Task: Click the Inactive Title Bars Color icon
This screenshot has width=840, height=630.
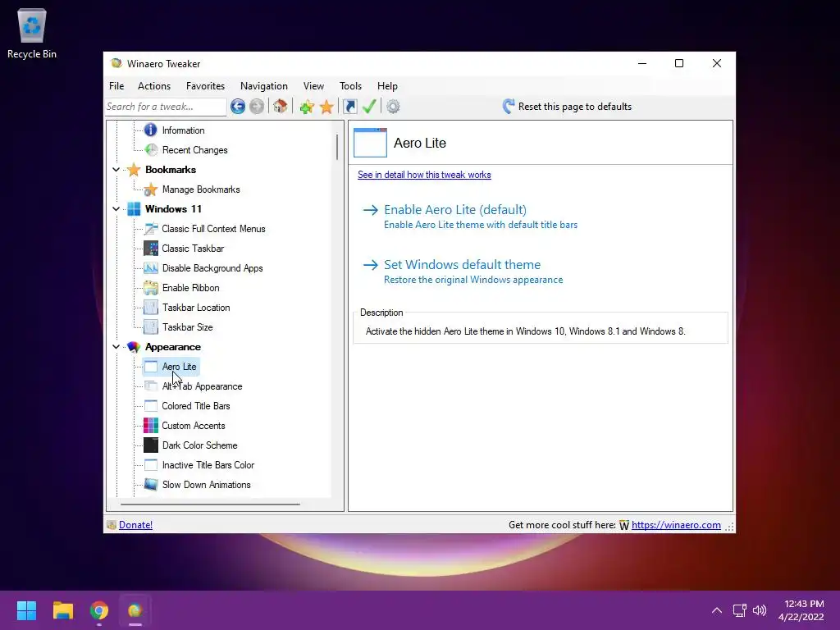Action: click(x=151, y=465)
